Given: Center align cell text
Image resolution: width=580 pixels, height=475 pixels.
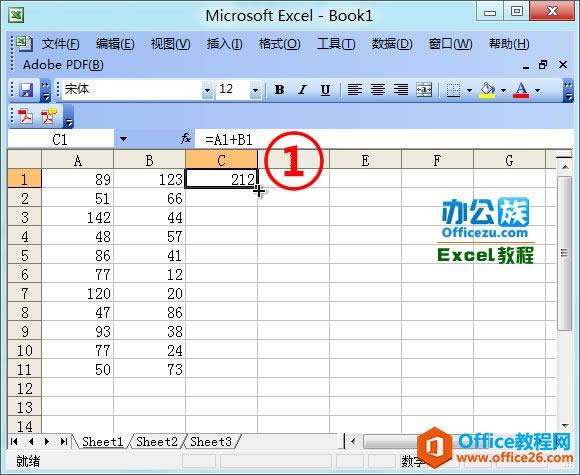Looking at the screenshot, I should point(378,90).
